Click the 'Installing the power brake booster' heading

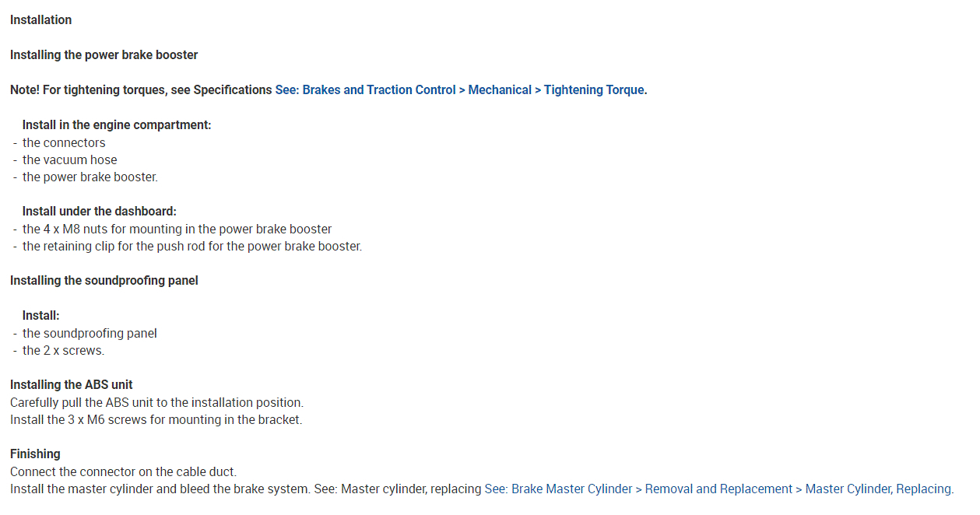[104, 55]
